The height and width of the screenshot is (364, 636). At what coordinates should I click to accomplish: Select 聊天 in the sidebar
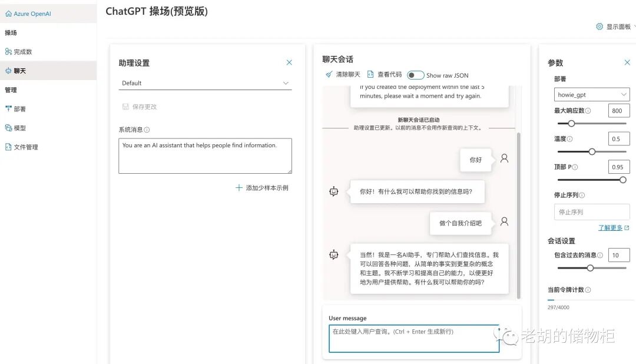[48, 71]
